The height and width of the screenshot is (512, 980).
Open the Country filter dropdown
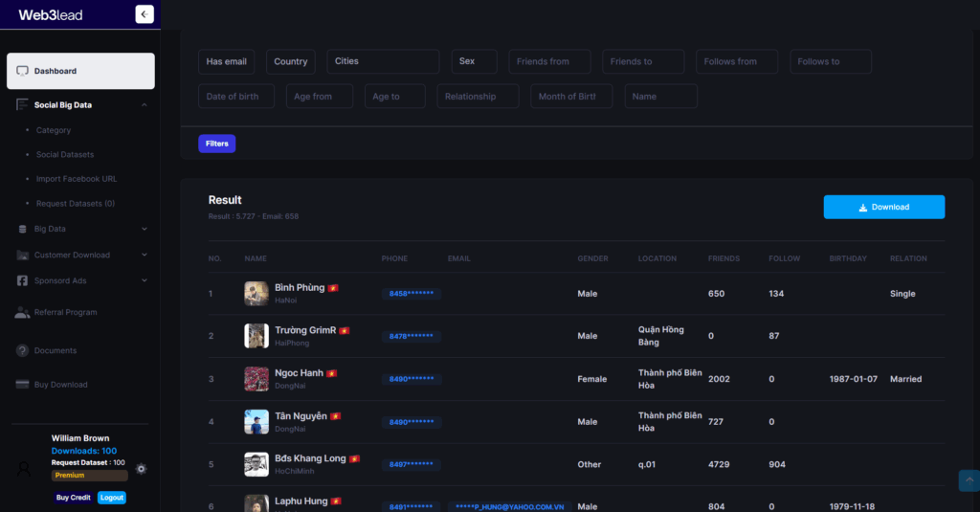click(x=290, y=62)
